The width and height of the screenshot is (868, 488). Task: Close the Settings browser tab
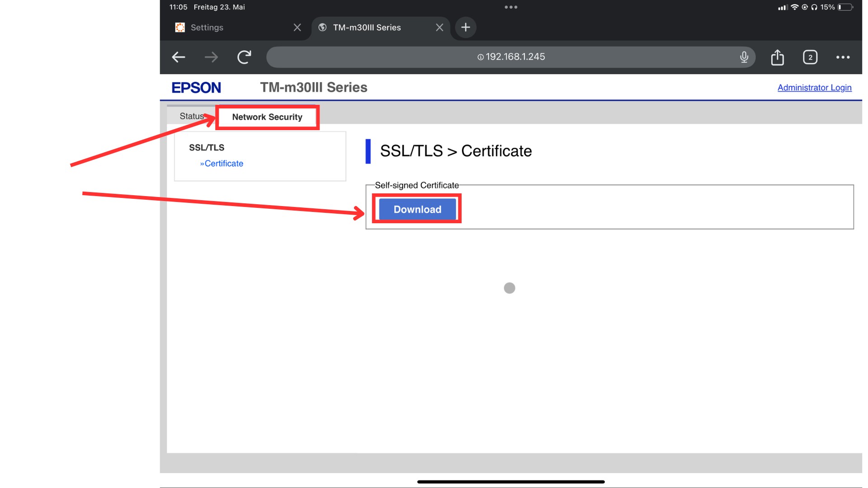point(297,27)
